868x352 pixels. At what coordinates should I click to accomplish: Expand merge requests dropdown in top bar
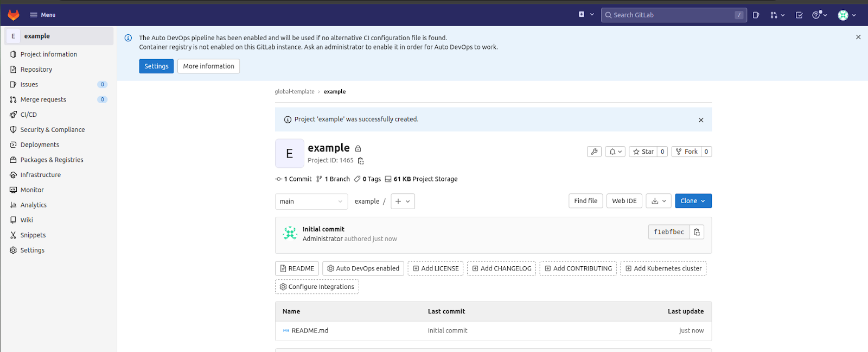[x=777, y=15]
